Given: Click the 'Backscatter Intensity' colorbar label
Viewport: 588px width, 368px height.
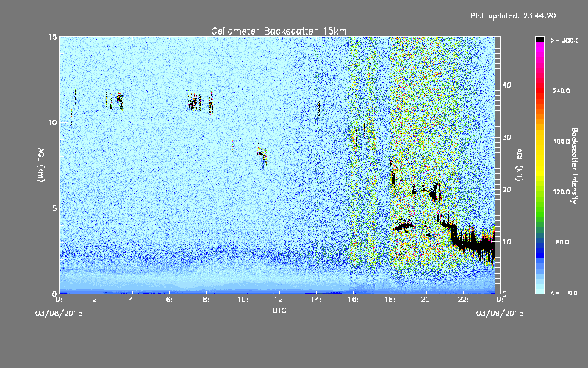Looking at the screenshot, I should (x=574, y=166).
